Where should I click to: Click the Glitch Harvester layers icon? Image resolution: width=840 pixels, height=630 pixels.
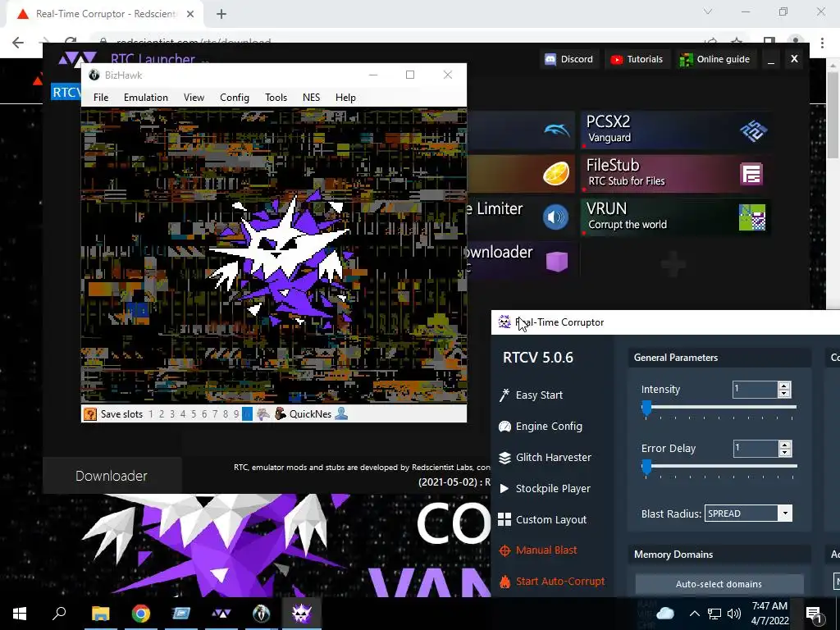click(504, 458)
